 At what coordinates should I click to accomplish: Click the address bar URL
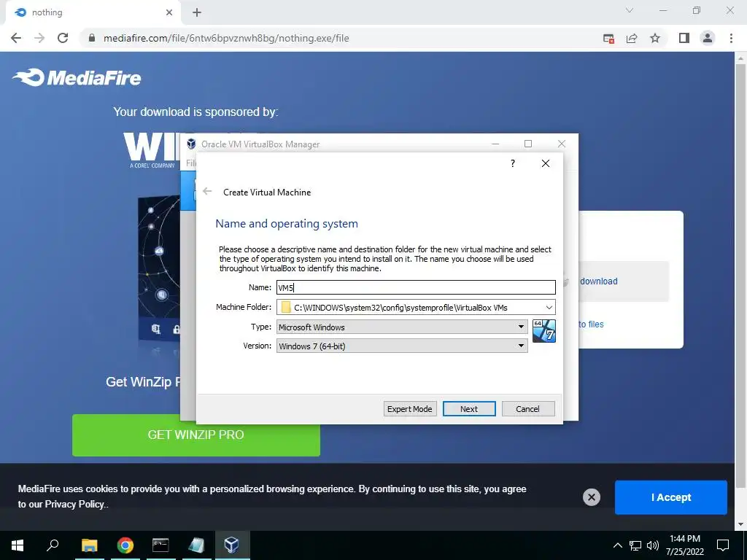coord(226,38)
